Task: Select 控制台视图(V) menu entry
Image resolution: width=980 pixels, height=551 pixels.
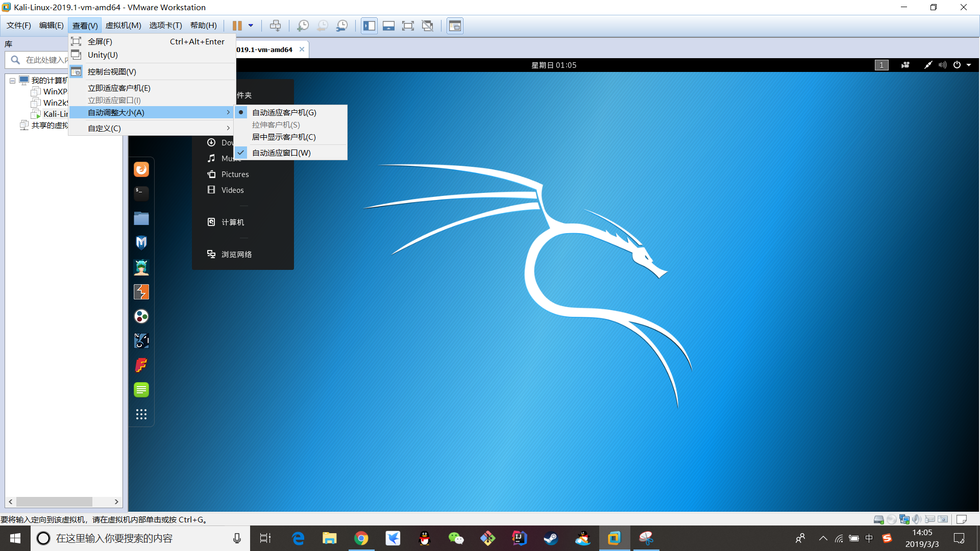Action: click(x=152, y=72)
